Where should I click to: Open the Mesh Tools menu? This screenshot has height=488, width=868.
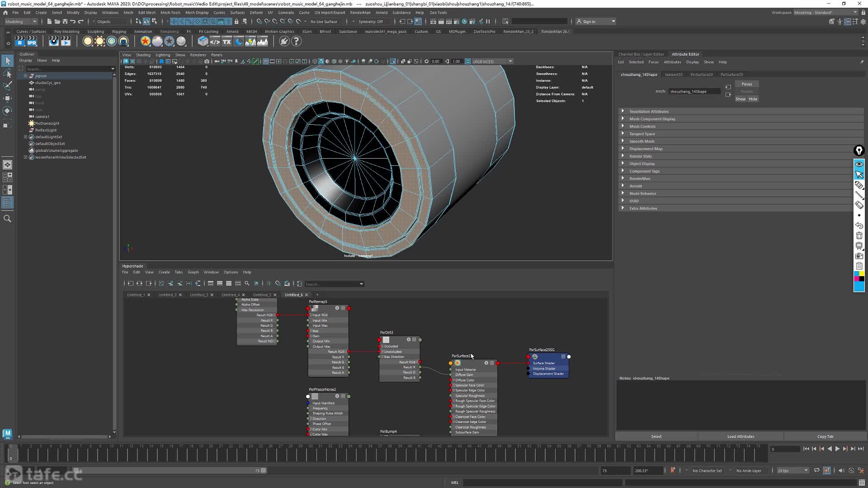point(170,13)
